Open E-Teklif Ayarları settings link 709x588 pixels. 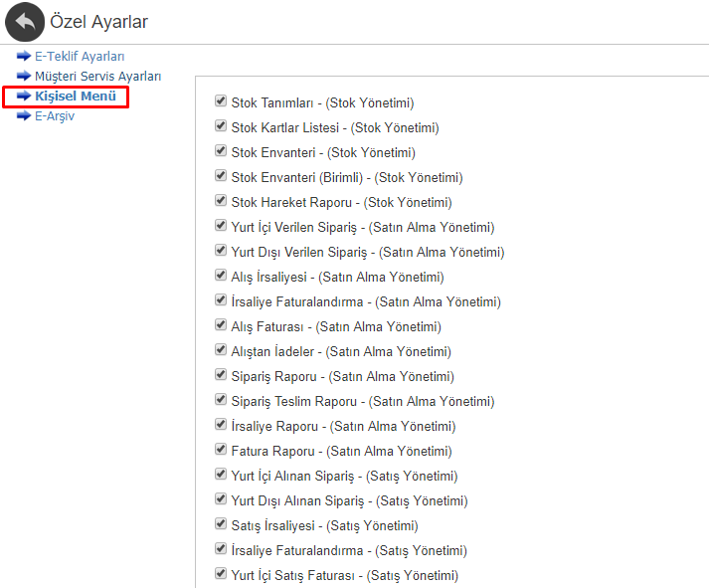[80, 56]
